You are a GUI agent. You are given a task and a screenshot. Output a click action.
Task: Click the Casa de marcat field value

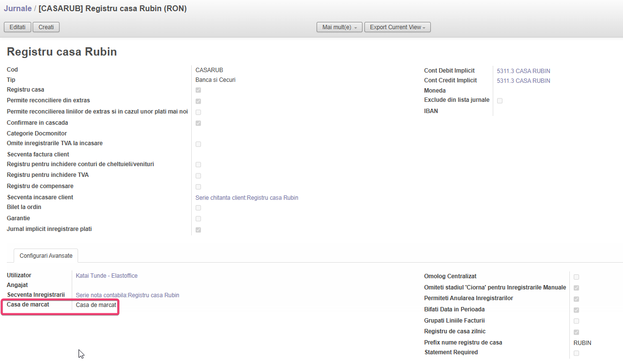click(96, 305)
